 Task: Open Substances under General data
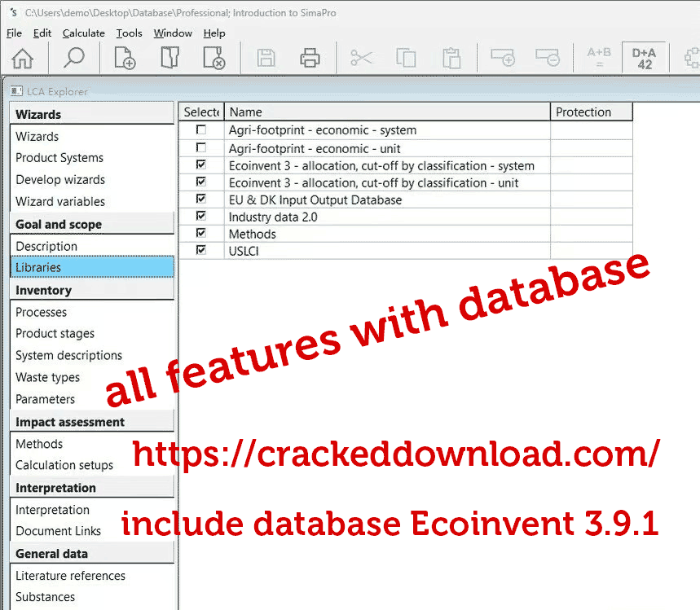[45, 597]
